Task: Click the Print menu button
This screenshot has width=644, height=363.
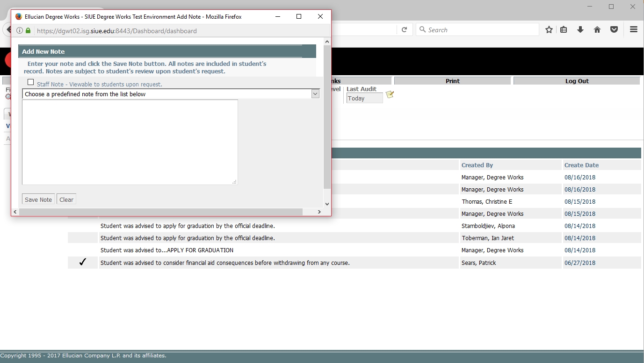Action: coord(452,81)
